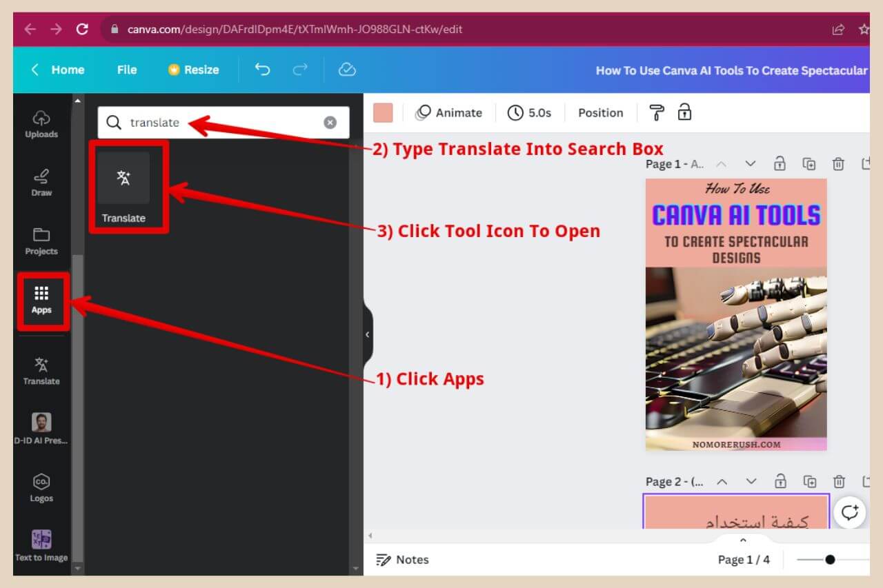Undo the last action

tap(262, 70)
